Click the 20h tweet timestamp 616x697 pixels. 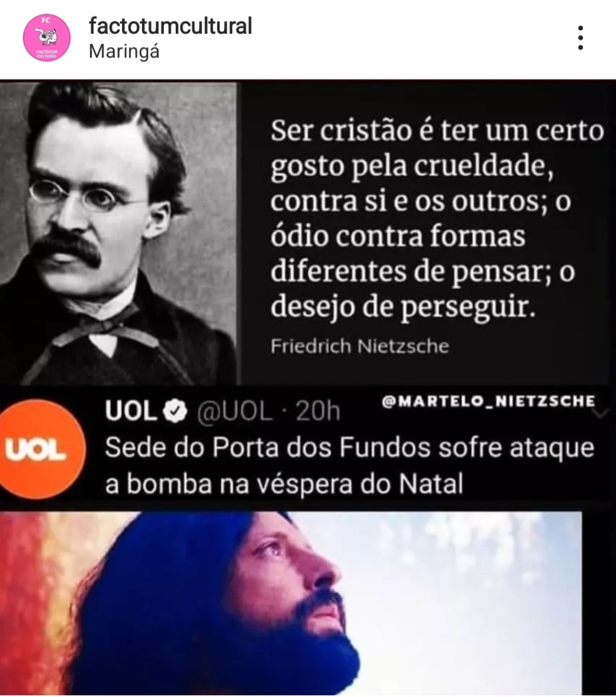click(x=318, y=412)
